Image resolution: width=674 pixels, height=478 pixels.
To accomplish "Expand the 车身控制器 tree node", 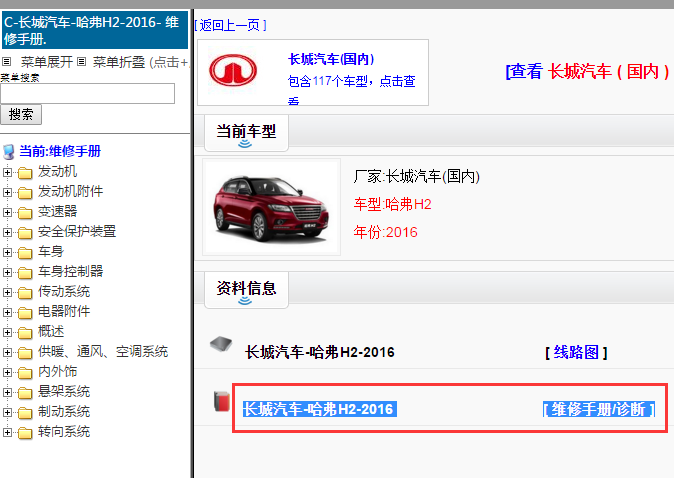I will [x=7, y=272].
